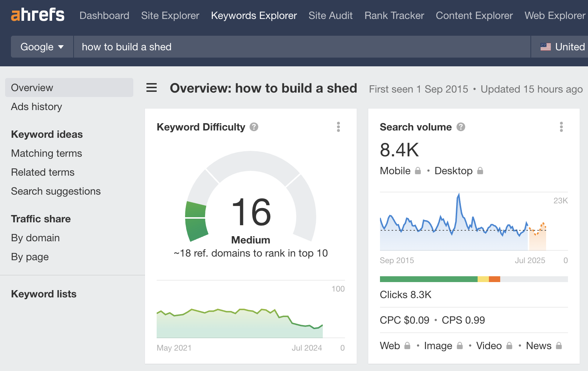Toggle the hamburger sidebar menu icon
Image resolution: width=588 pixels, height=371 pixels.
click(152, 88)
